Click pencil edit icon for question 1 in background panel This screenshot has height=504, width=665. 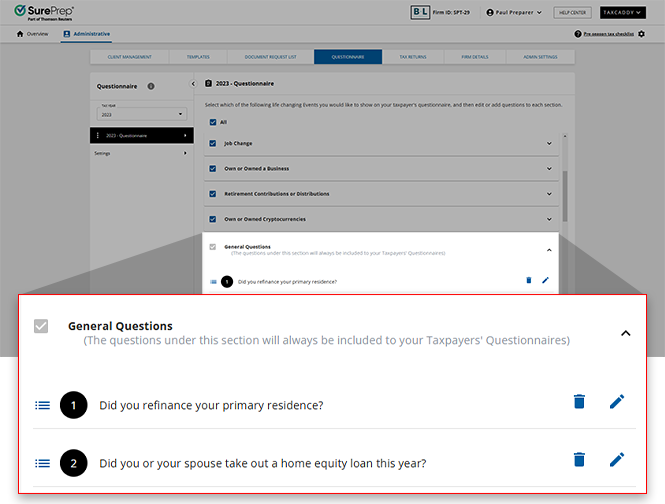coord(545,280)
